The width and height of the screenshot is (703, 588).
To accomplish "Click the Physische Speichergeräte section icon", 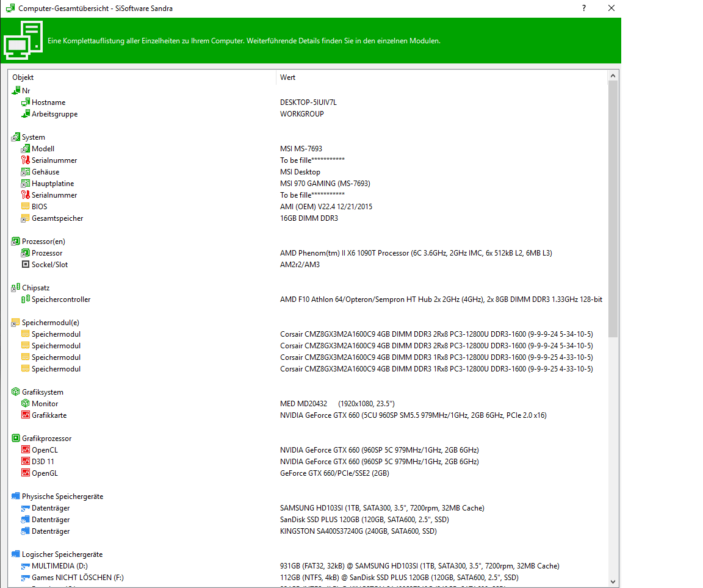I will click(x=16, y=496).
